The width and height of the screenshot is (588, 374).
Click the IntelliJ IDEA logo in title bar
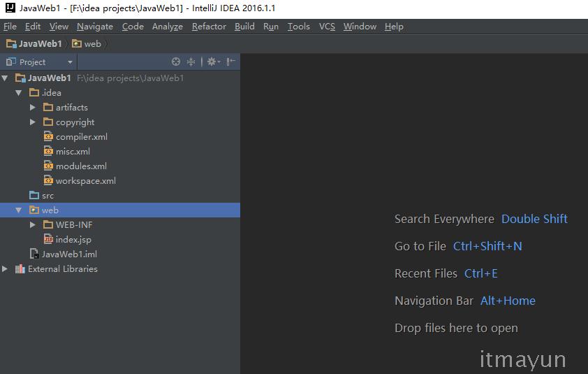(10, 8)
